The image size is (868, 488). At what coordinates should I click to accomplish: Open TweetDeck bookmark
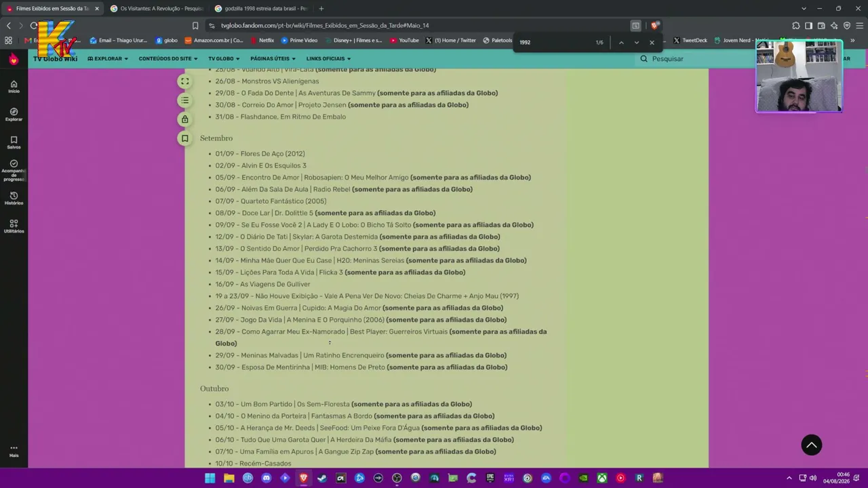[x=690, y=41]
